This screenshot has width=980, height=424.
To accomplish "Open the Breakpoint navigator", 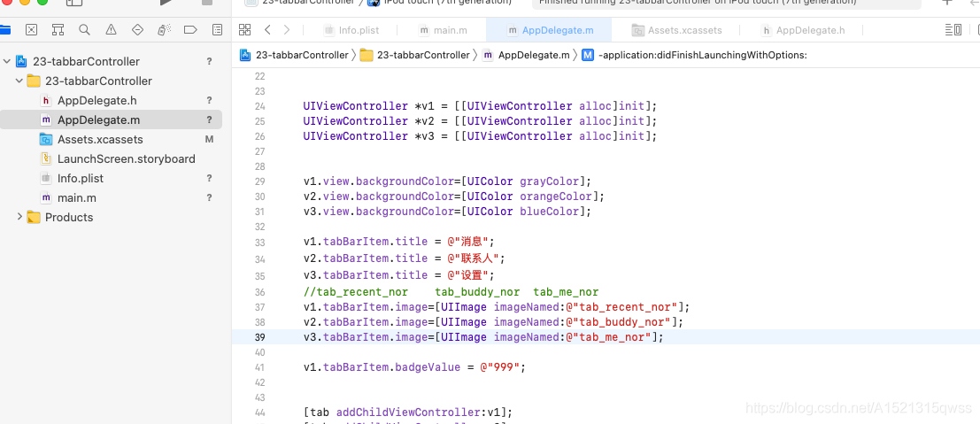I will (x=190, y=29).
